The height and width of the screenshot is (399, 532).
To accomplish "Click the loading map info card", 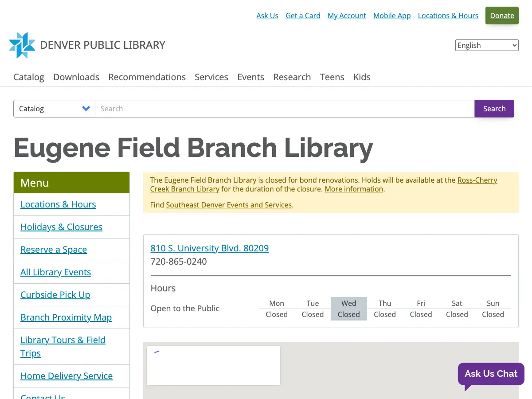I will 213,365.
